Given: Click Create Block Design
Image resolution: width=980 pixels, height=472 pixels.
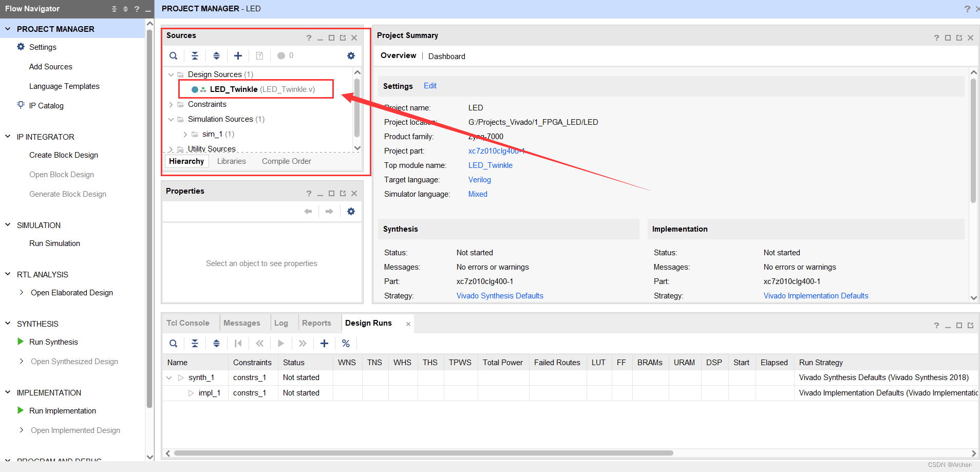Looking at the screenshot, I should pyautogui.click(x=64, y=155).
